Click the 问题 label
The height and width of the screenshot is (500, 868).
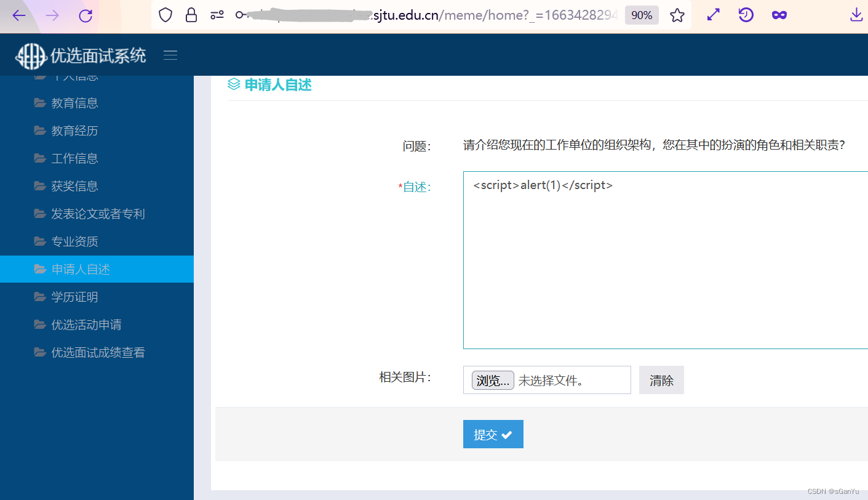[x=417, y=146]
